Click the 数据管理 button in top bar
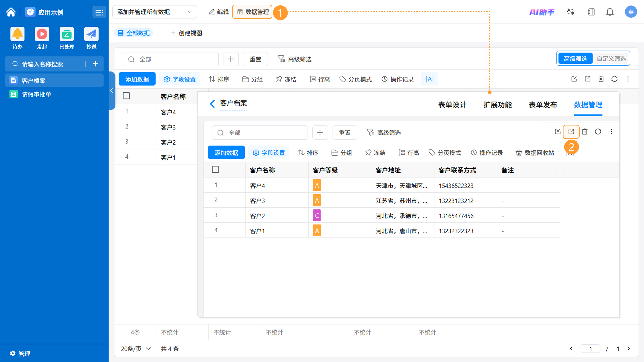 coord(253,12)
